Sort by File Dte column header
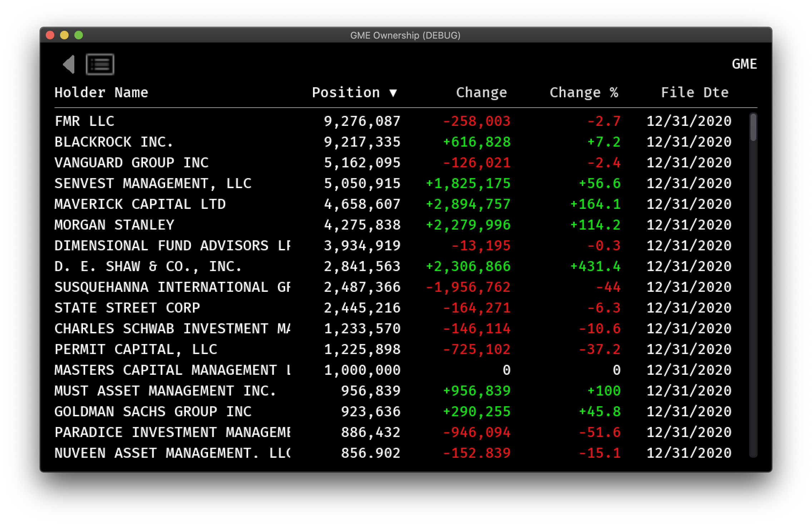Viewport: 812px width, 525px height. click(694, 93)
